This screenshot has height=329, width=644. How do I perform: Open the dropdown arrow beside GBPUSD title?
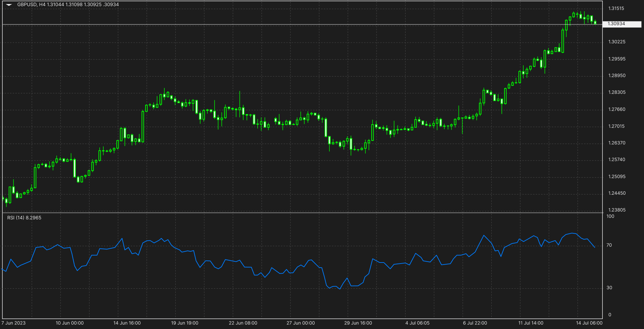point(9,5)
